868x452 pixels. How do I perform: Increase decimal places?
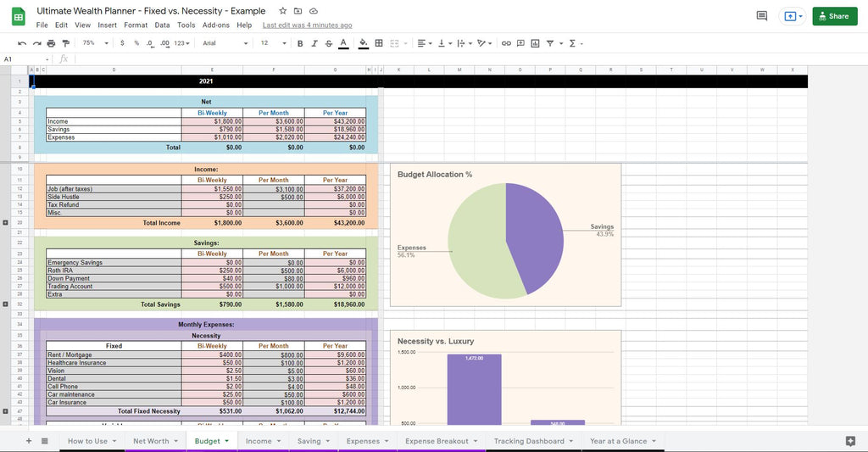coord(165,43)
